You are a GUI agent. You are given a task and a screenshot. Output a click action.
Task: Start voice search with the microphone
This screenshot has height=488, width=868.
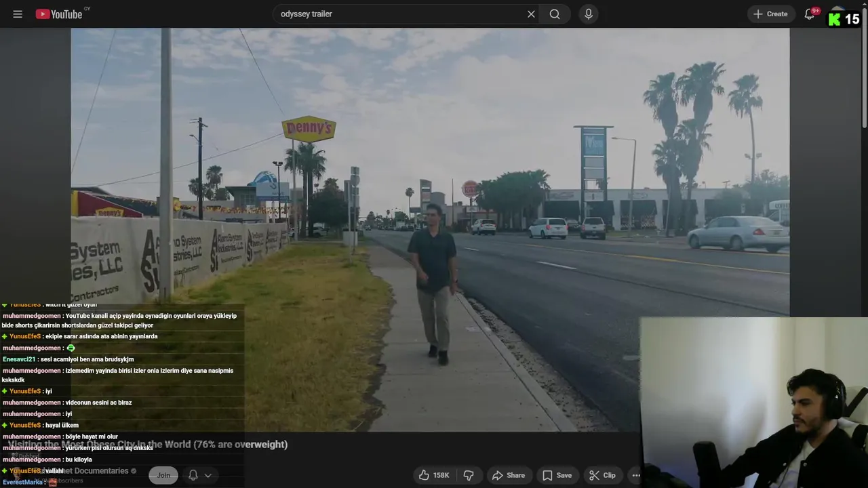(588, 14)
